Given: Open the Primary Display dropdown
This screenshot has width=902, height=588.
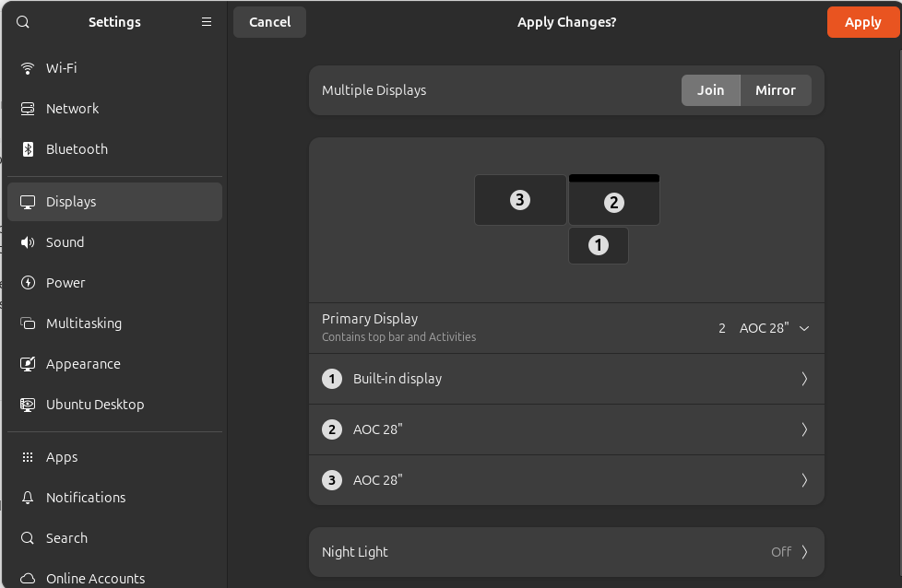Looking at the screenshot, I should click(x=764, y=328).
